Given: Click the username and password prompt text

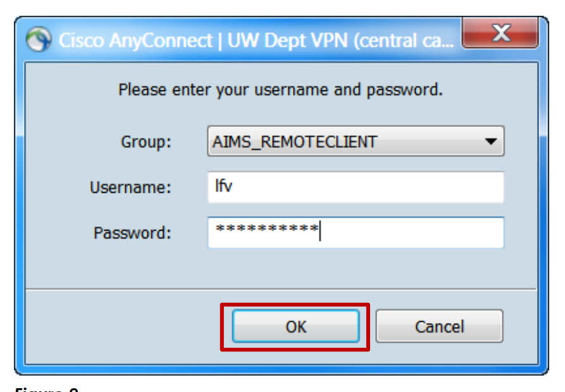Looking at the screenshot, I should pos(280,90).
